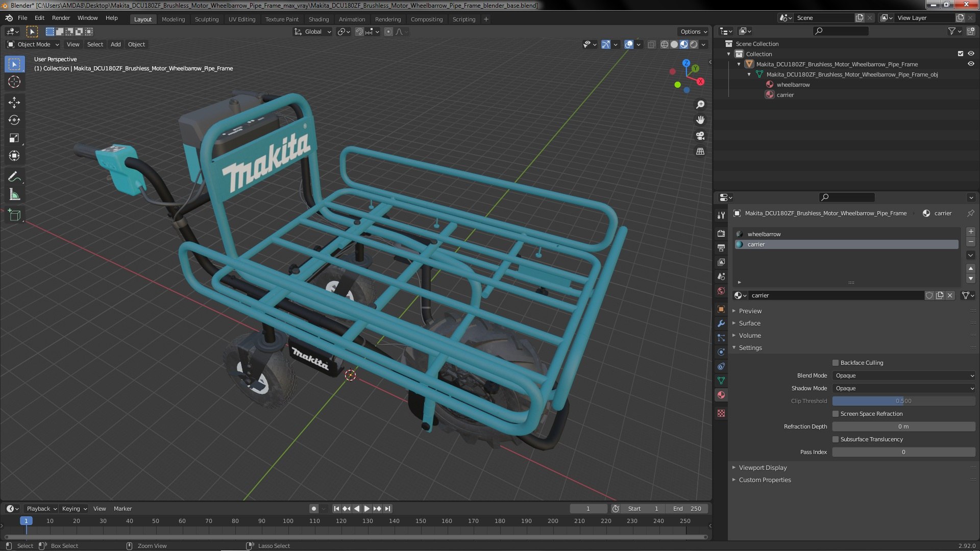Screen dimensions: 980x551
Task: Open the viewport Add menu
Action: (x=116, y=44)
